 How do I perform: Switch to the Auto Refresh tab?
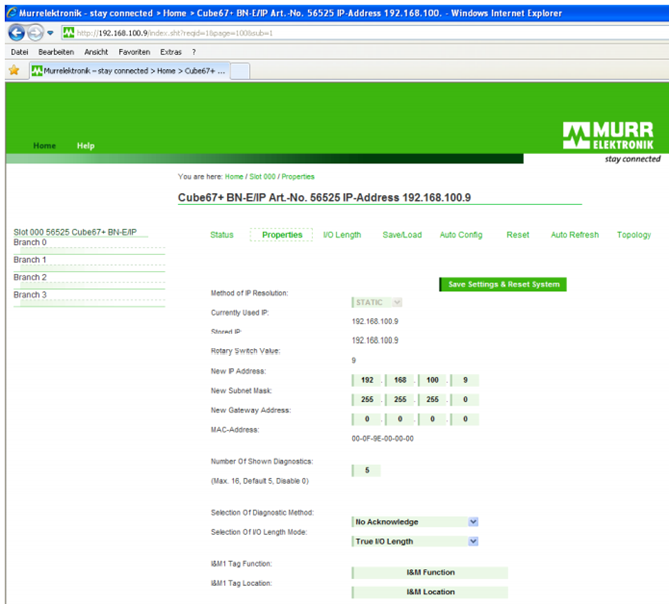[x=575, y=235]
